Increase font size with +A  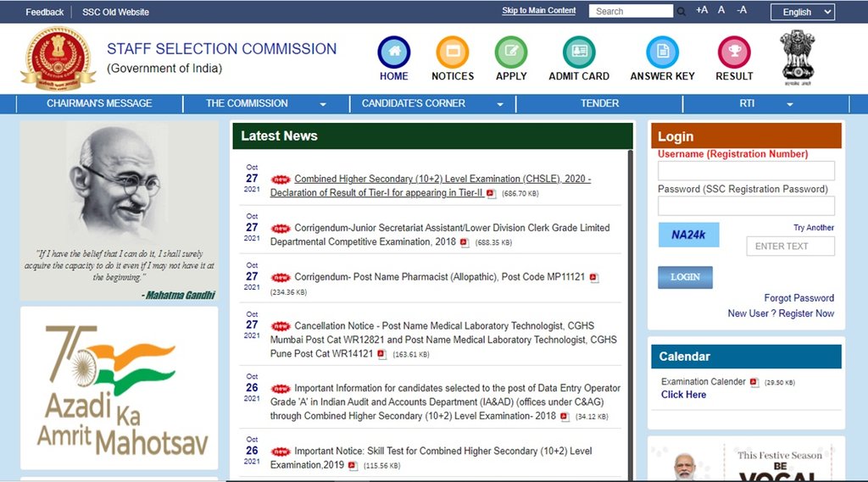pos(702,10)
